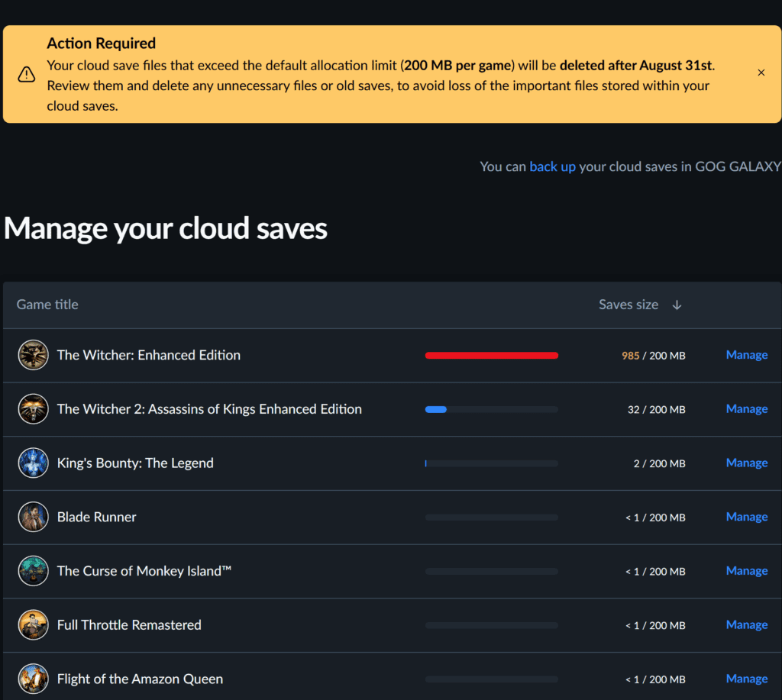Select 'Flight of the Amazon Queen' title
Viewport: 782px width, 700px height.
[141, 679]
